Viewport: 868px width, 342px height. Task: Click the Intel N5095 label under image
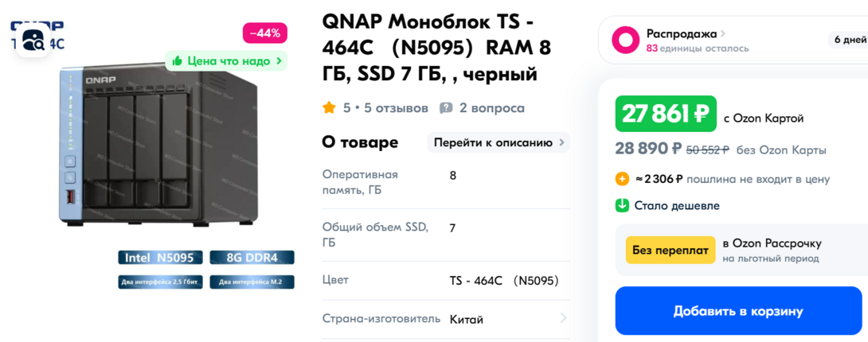tap(159, 258)
